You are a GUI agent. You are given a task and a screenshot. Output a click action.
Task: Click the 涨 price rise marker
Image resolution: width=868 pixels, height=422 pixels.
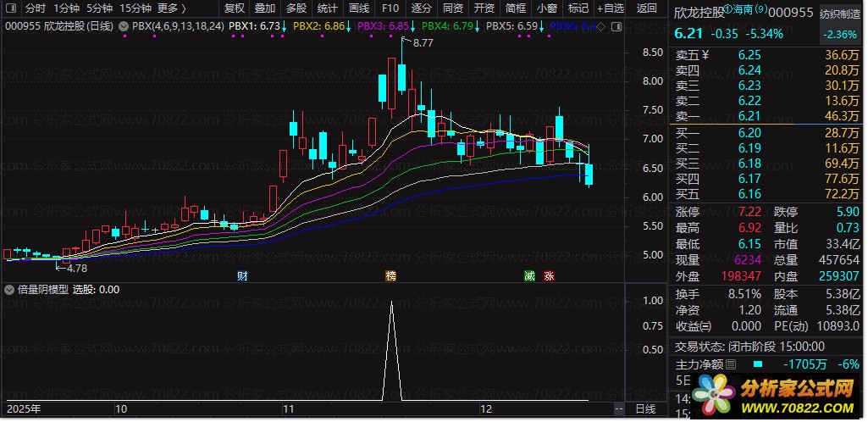coord(549,276)
